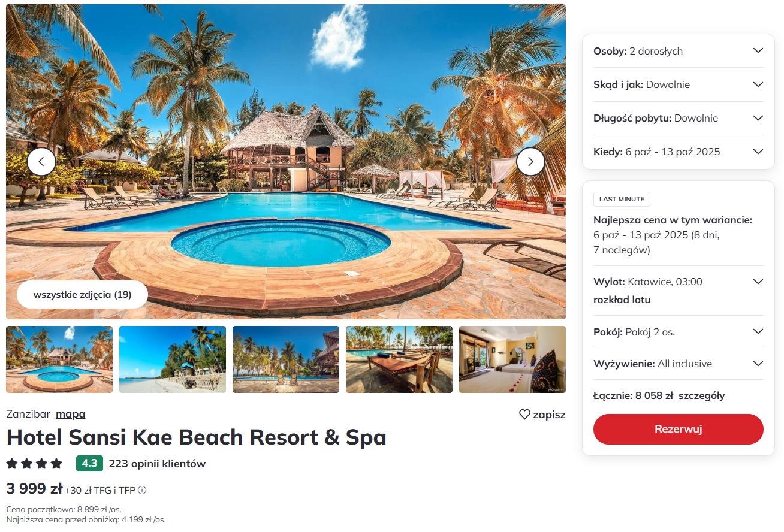Screen dimensions: 784x532
Task: Click the heart icon to save hotel
Action: (524, 414)
